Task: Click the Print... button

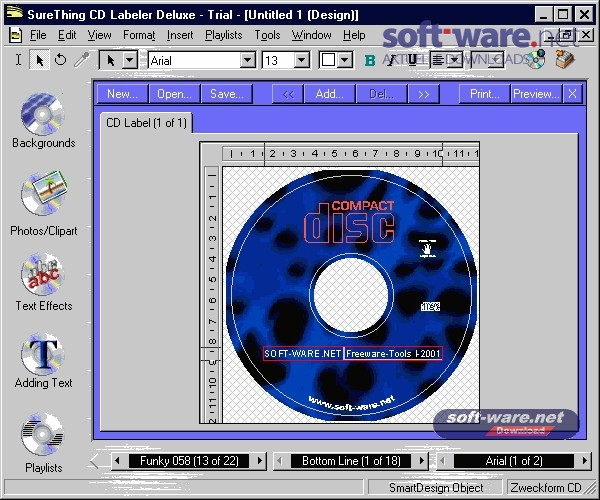Action: tap(484, 94)
